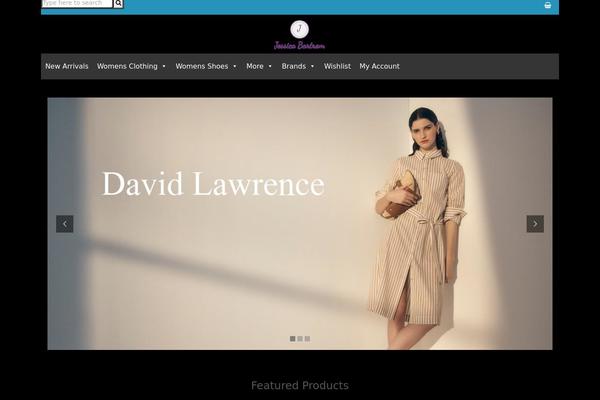Expand Womens Shoes menu

coord(206,66)
